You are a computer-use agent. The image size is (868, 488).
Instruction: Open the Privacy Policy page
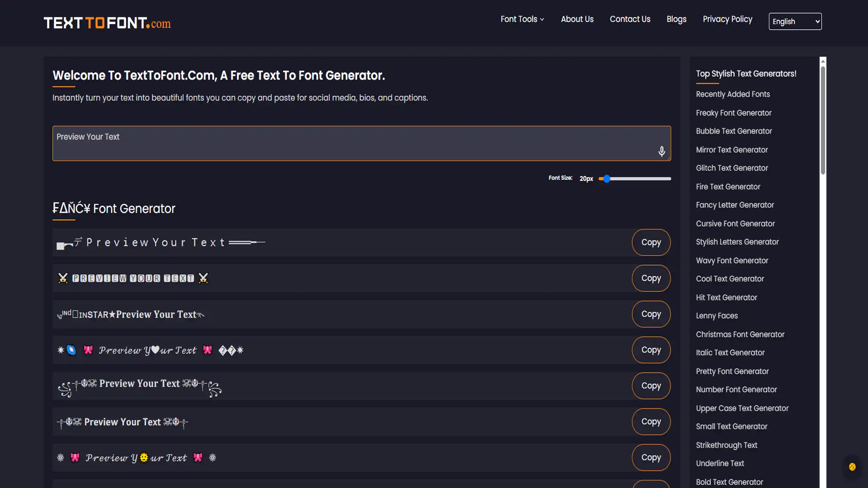(727, 19)
